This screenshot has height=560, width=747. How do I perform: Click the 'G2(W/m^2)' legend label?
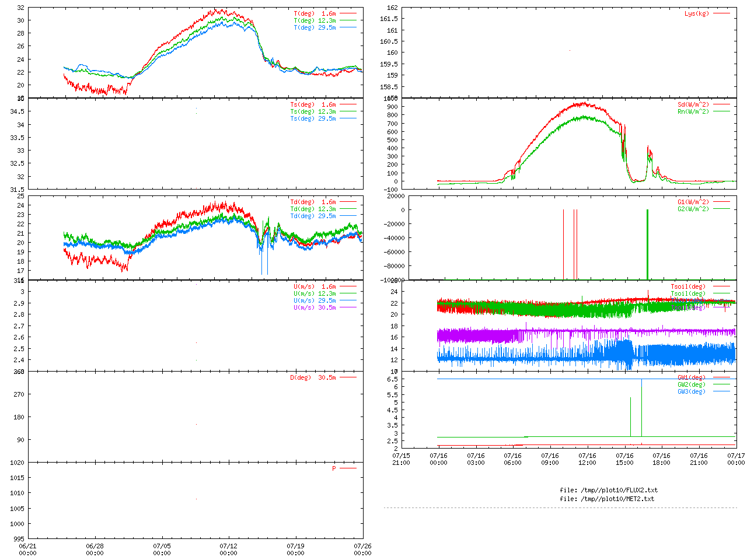click(x=693, y=209)
